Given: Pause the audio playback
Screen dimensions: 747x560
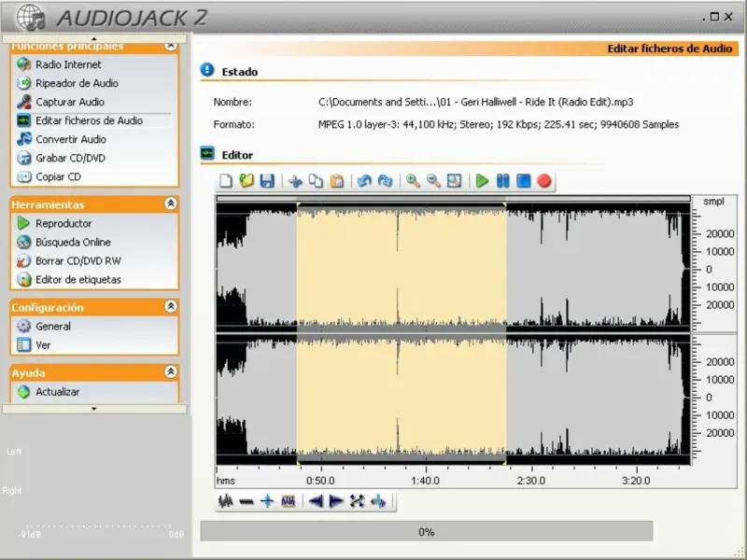Looking at the screenshot, I should (502, 181).
